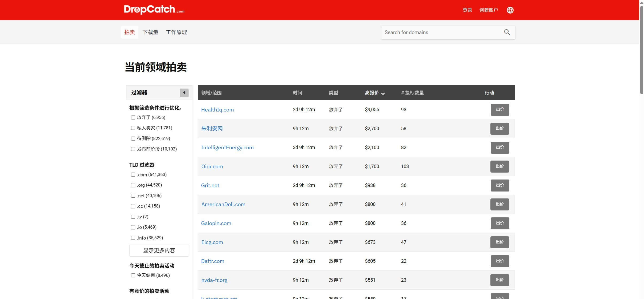Bid on nvda-fr.org

(500, 280)
